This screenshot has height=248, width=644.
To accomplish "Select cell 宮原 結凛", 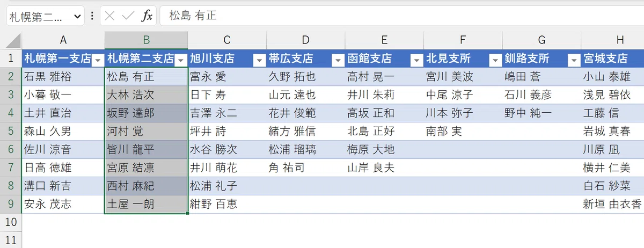I will 147,168.
